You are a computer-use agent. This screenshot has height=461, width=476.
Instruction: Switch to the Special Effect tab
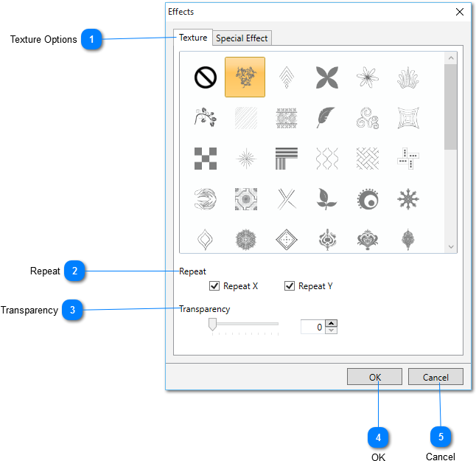[242, 38]
